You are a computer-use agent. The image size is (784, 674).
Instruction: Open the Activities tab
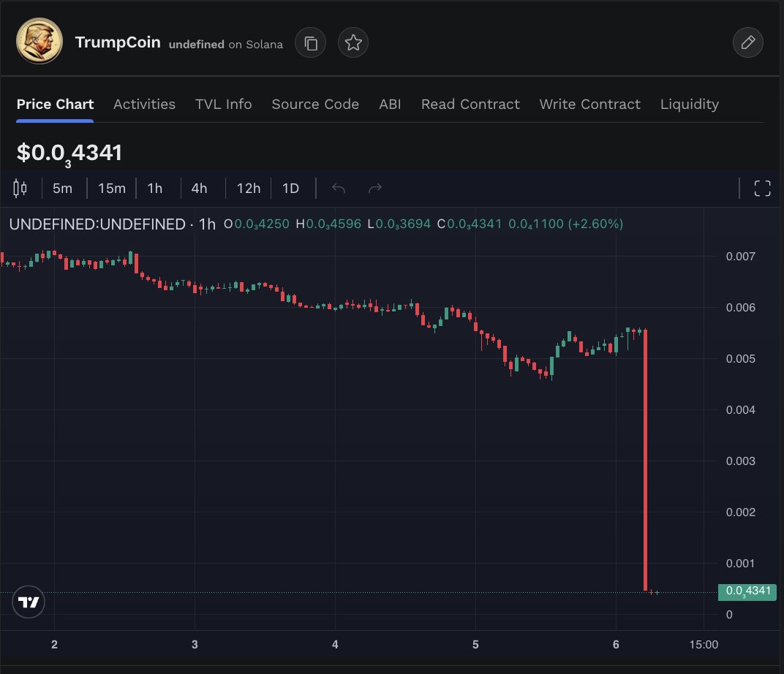[145, 104]
